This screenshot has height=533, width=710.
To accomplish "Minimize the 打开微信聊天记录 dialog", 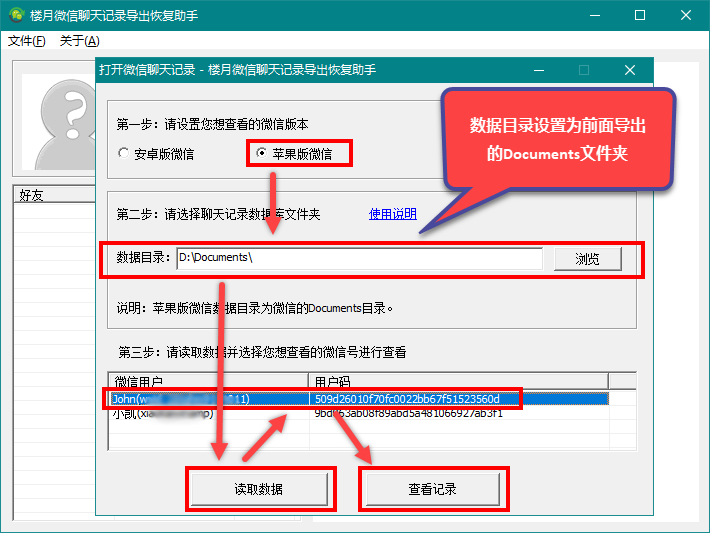I will click(540, 70).
